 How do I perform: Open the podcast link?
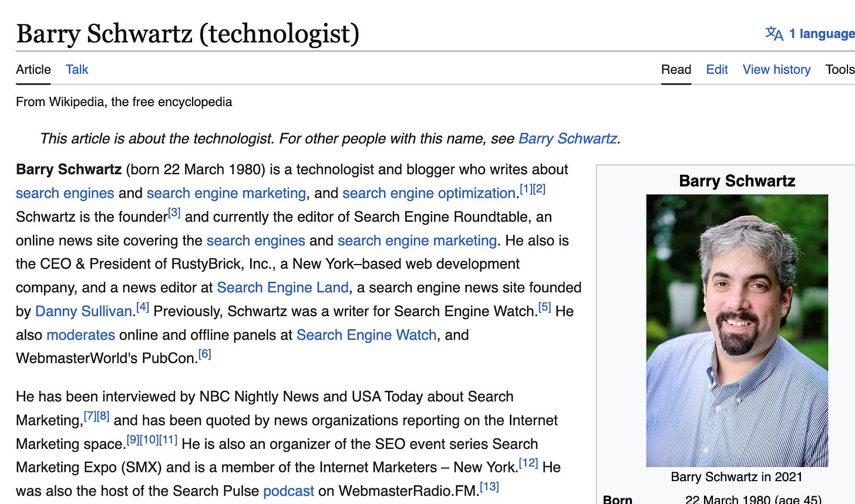(288, 491)
